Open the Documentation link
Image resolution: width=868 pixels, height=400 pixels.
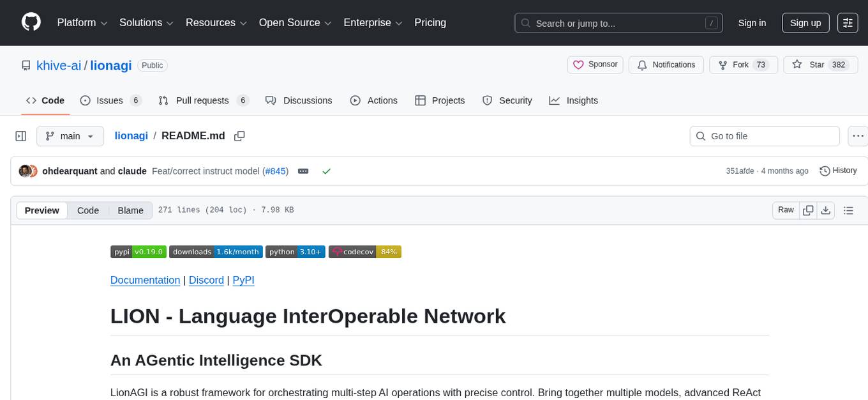click(145, 280)
